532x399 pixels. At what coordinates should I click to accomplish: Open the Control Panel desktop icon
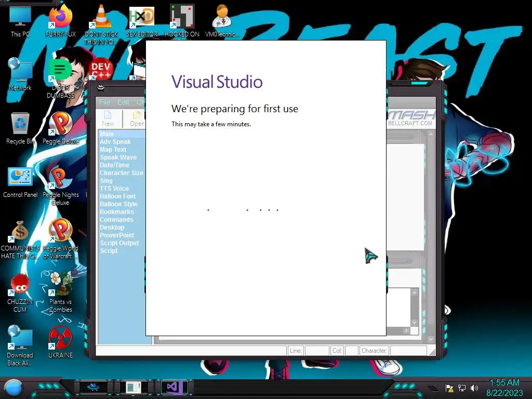(x=20, y=182)
